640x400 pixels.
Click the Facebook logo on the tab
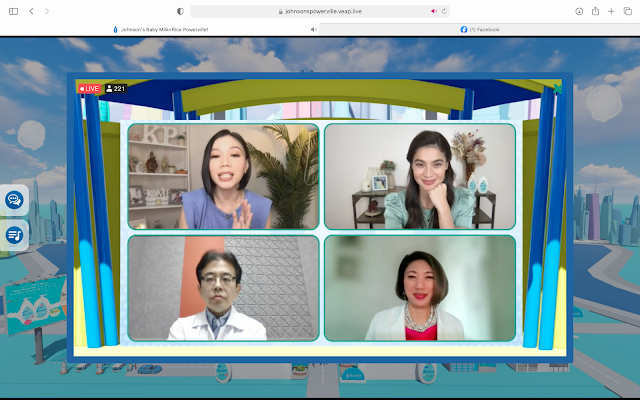[x=464, y=29]
